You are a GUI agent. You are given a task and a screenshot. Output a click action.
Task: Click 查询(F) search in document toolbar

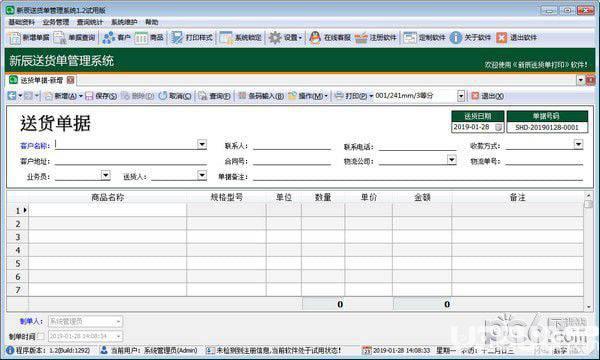click(x=215, y=96)
